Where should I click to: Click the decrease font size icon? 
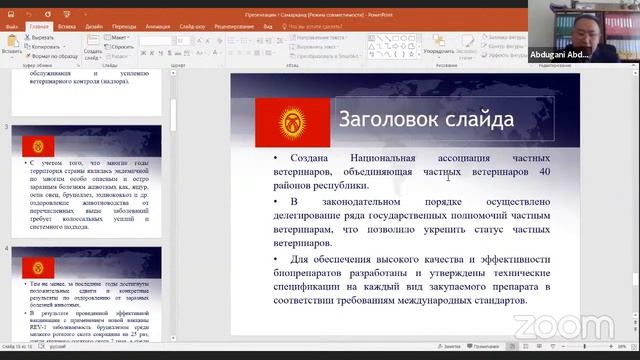click(x=208, y=41)
